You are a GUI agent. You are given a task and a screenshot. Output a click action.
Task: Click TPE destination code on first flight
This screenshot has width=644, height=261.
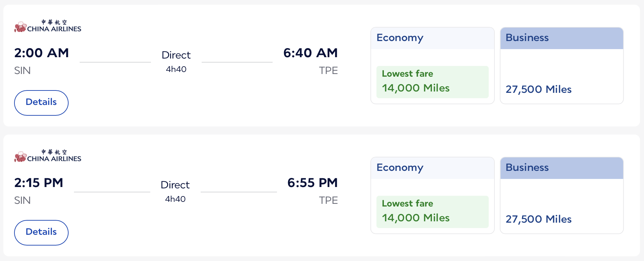328,71
